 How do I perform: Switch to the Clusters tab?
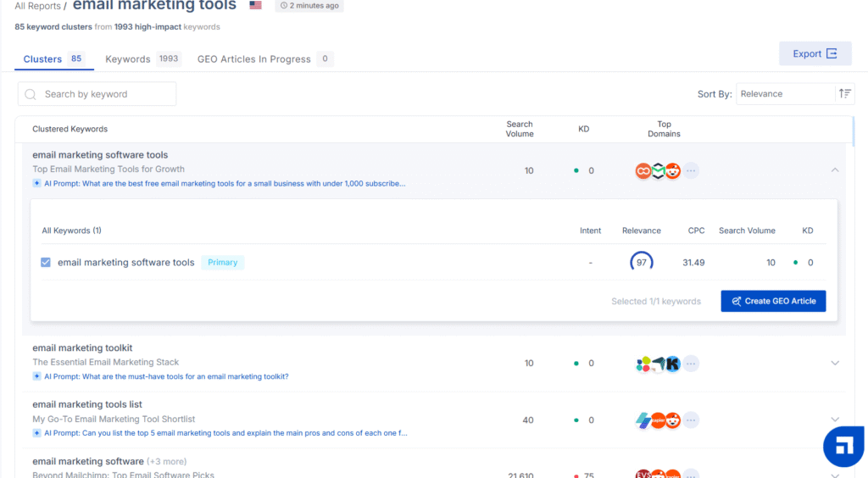[53, 59]
